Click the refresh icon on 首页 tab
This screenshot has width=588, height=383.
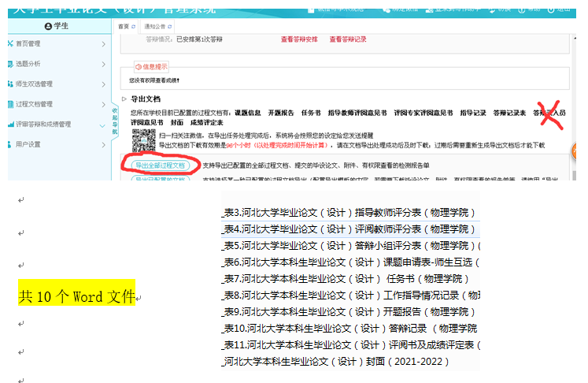[x=133, y=26]
